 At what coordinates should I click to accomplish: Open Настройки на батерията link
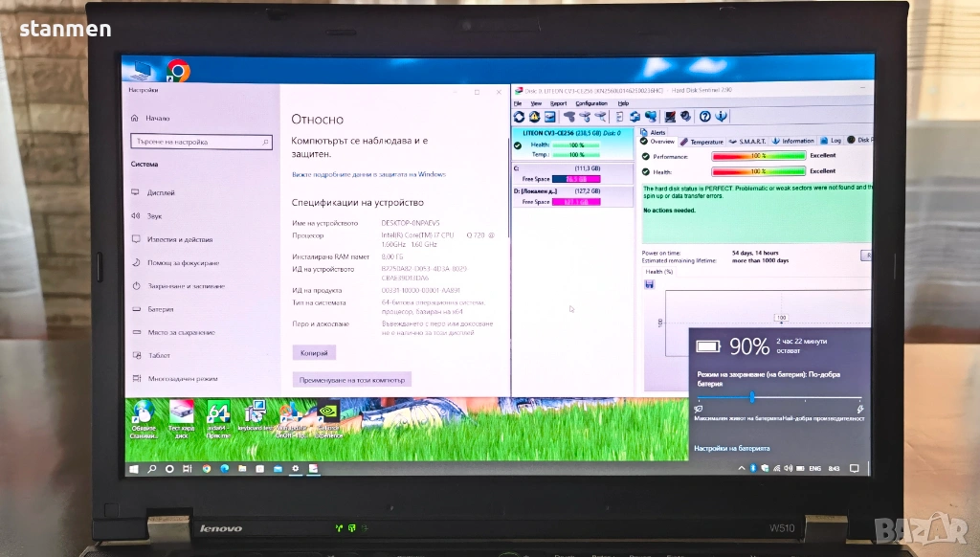pos(732,448)
